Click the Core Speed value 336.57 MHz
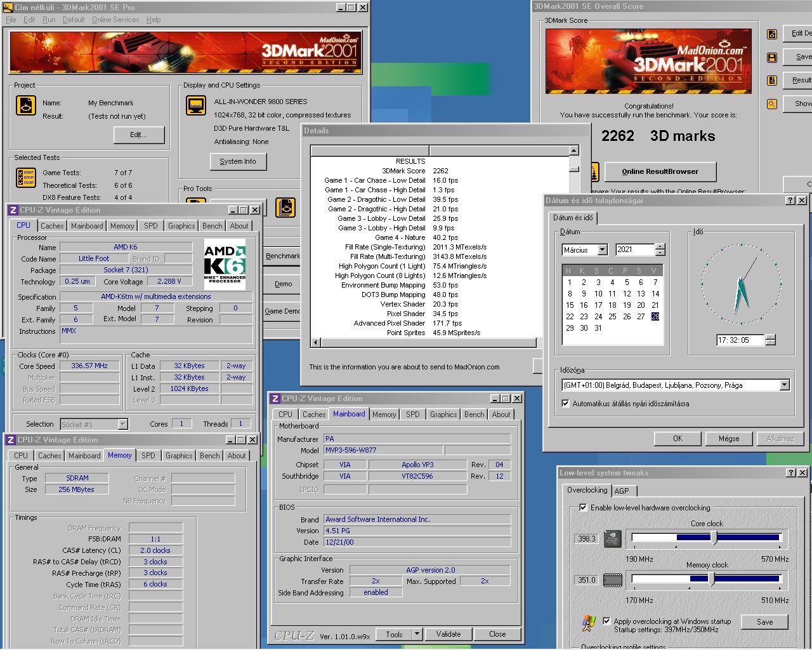812x650 pixels. pyautogui.click(x=89, y=366)
